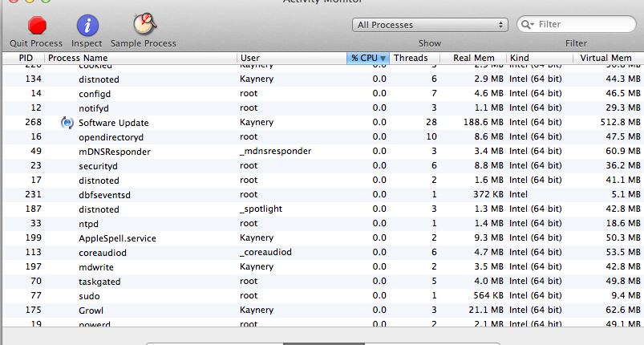The width and height of the screenshot is (644, 345).
Task: Click the search magnifier in Filter field
Action: [526, 25]
